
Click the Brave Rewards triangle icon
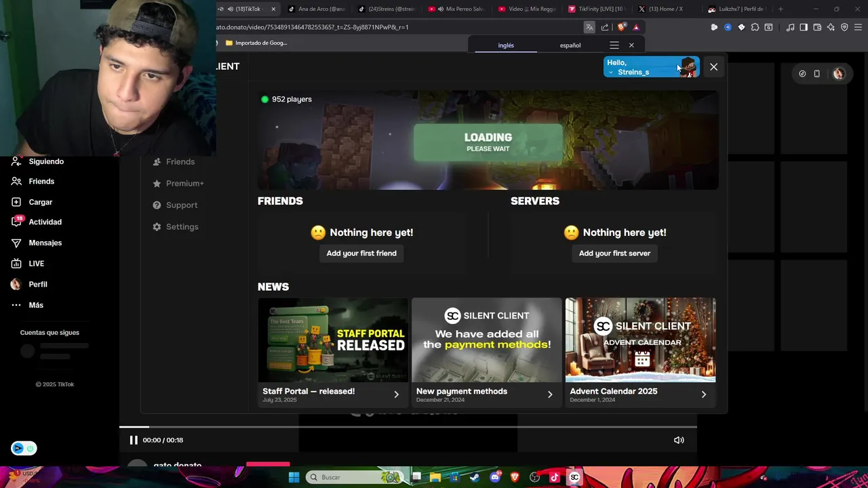coord(636,27)
